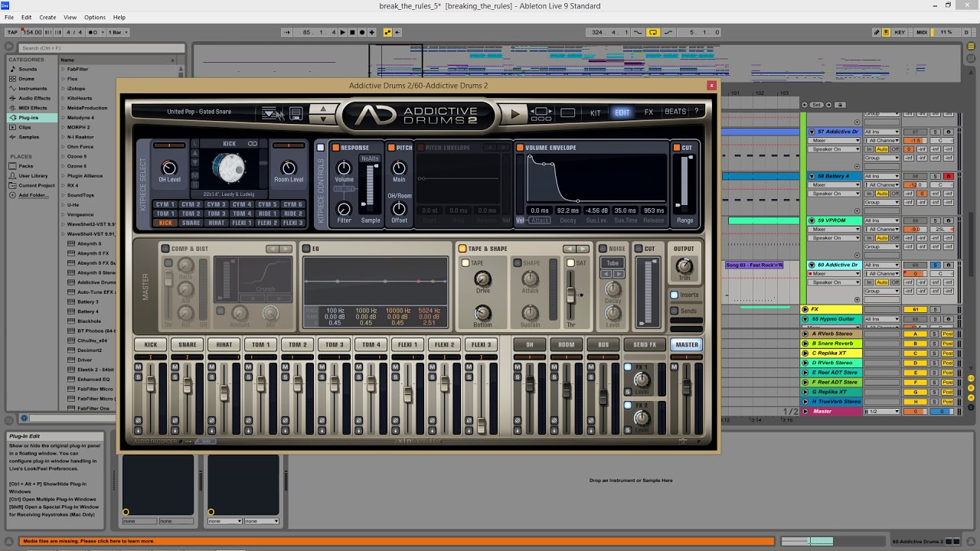
Task: Fold track 59 VPROM
Action: tap(812, 220)
